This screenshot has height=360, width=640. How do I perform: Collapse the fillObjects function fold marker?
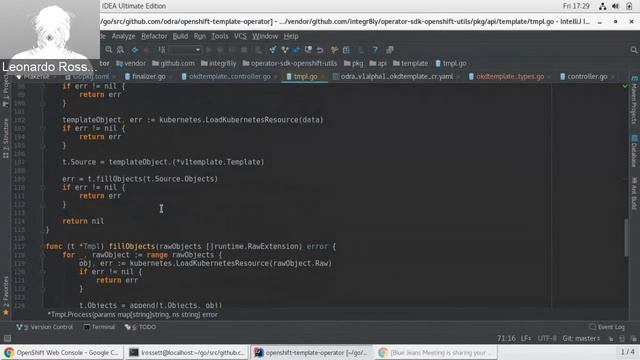click(x=43, y=247)
